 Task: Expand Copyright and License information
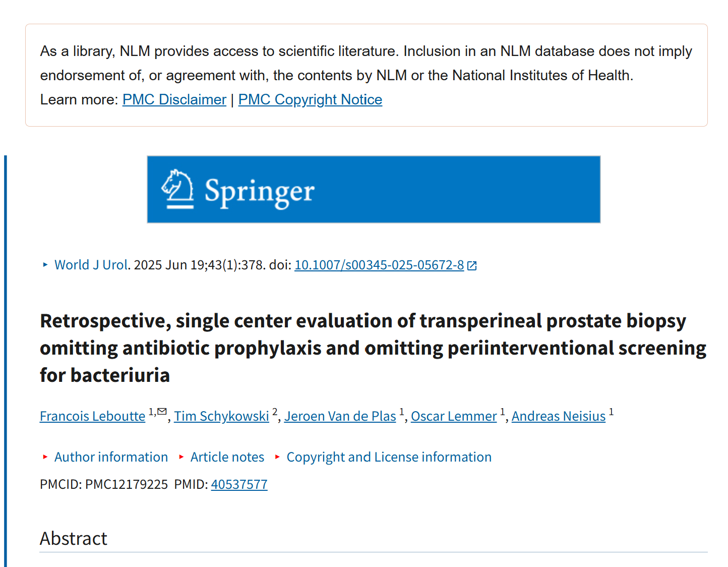pyautogui.click(x=389, y=457)
